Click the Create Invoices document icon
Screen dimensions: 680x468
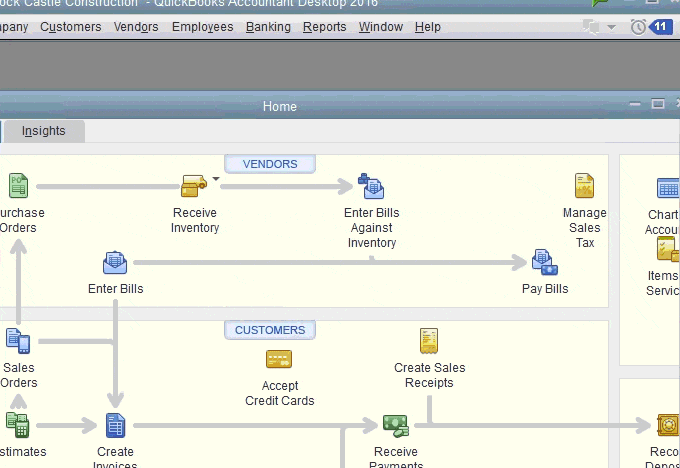(x=115, y=425)
